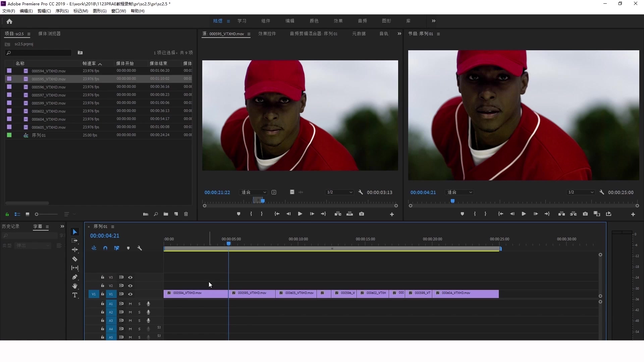Click Export Frame camera icon in Program monitor
Image resolution: width=644 pixels, height=362 pixels.
click(x=585, y=214)
